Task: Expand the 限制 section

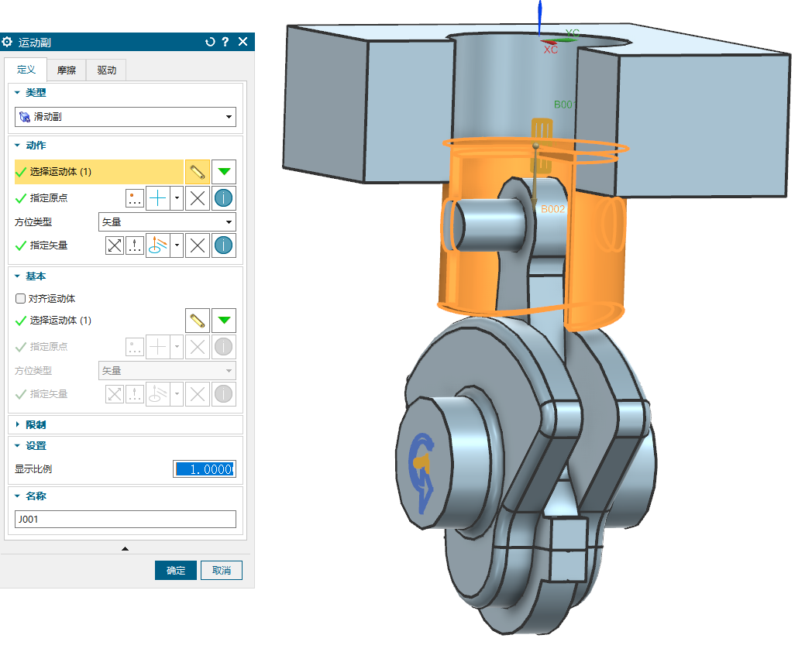Action: 18,425
